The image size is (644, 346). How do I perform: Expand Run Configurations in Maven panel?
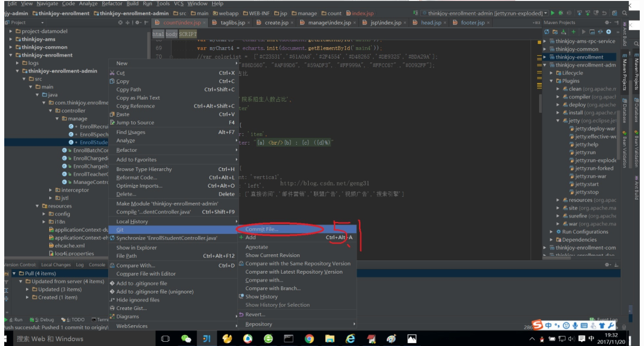click(x=551, y=232)
